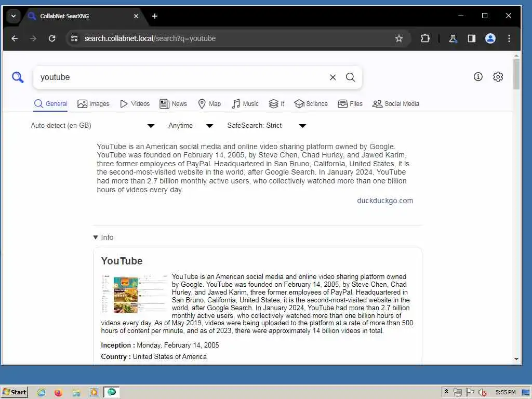Viewport: 532px width, 399px height.
Task: Click the browser address bar URL
Action: 150,38
